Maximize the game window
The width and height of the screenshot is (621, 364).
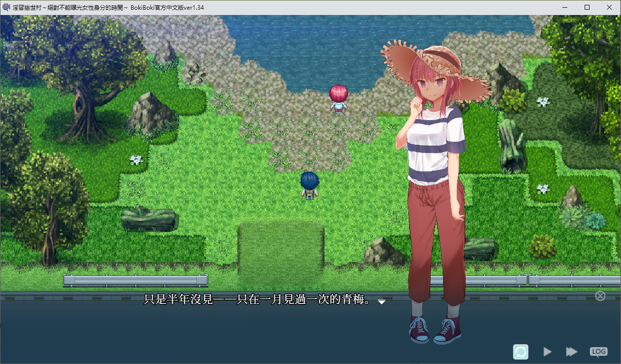tap(587, 7)
